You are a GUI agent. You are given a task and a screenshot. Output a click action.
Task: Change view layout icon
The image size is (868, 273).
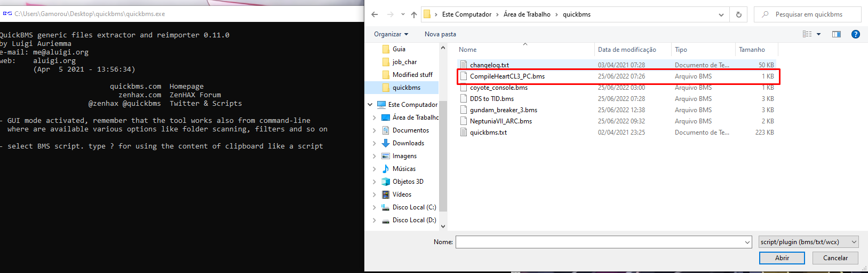[x=807, y=34]
